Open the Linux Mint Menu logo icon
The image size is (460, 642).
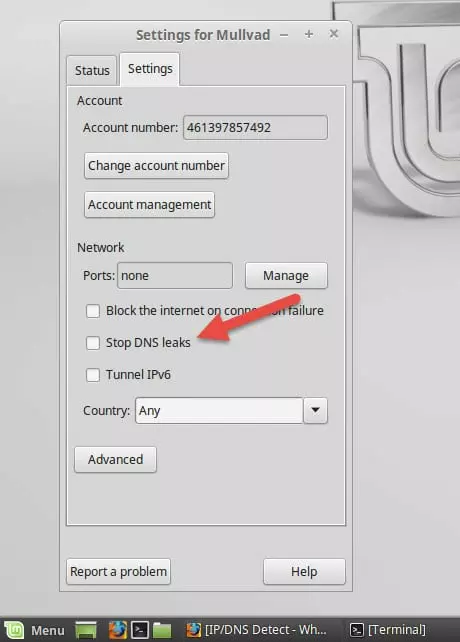pyautogui.click(x=14, y=630)
